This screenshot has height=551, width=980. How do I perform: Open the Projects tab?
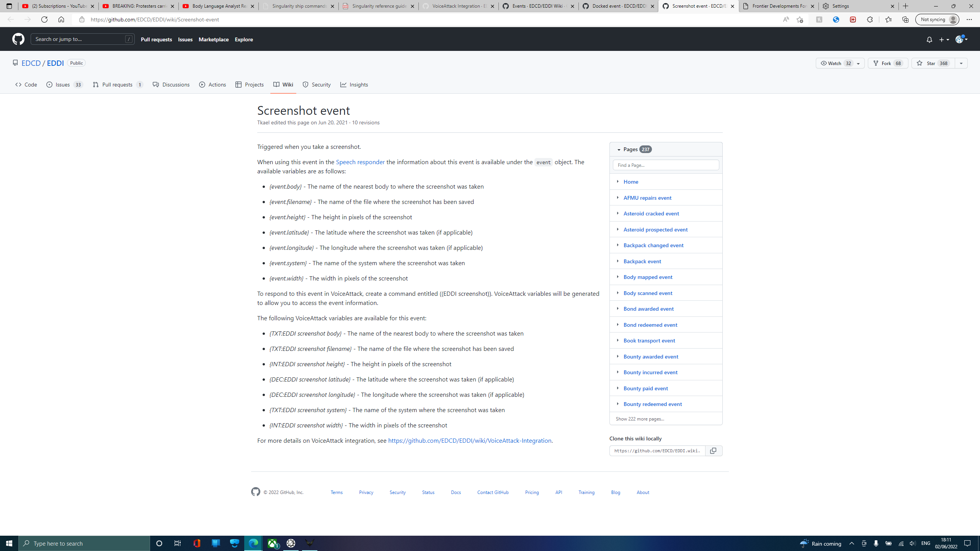point(250,85)
